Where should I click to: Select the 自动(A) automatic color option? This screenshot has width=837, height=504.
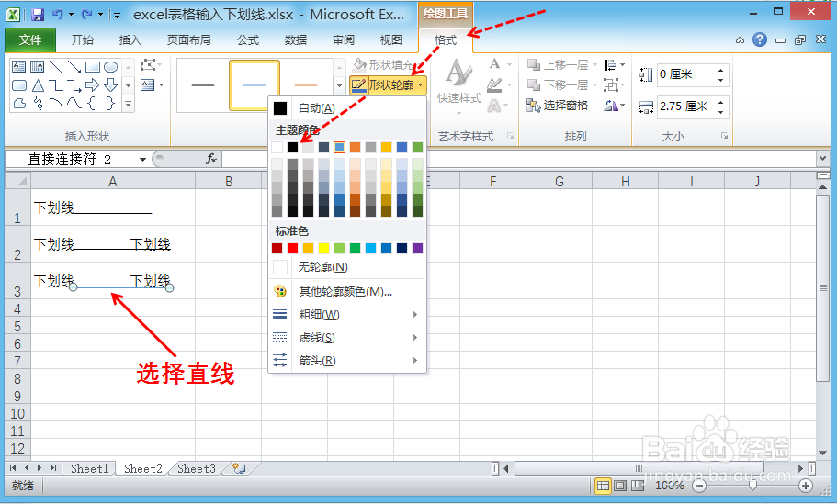tap(347, 108)
